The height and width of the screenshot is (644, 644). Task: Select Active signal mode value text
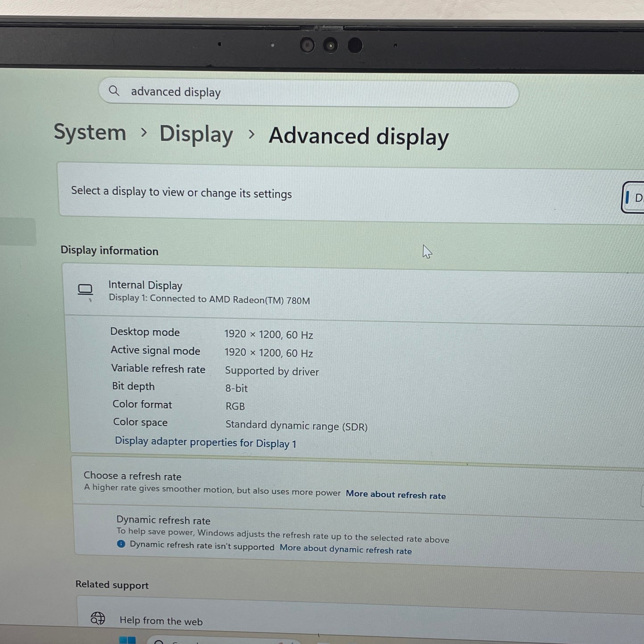point(269,353)
